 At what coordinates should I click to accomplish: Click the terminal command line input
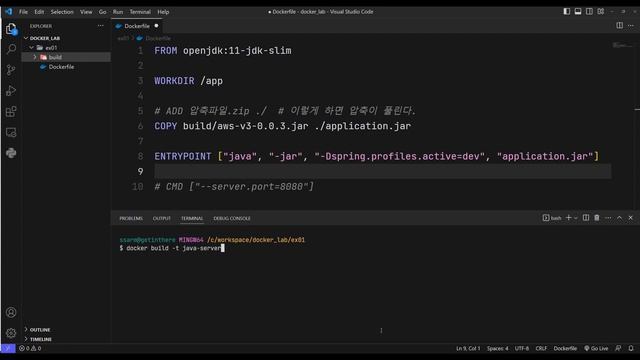172,248
